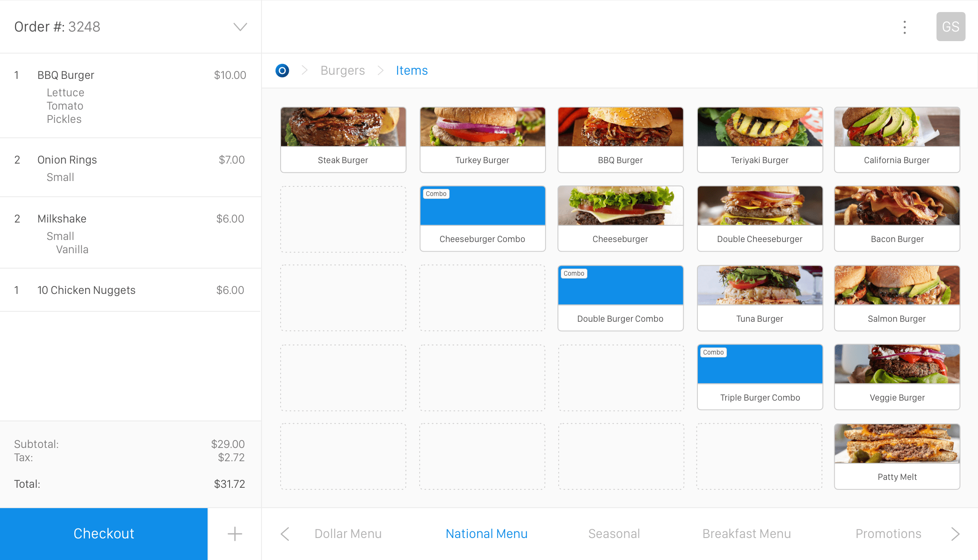Expand the Order # 3248 dropdown chevron
This screenshot has width=978, height=560.
[240, 27]
